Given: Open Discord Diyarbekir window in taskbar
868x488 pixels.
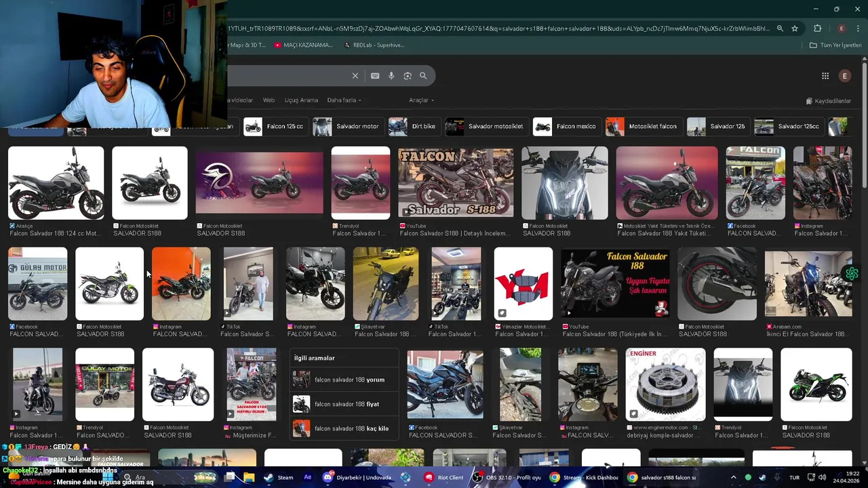Looking at the screenshot, I should tap(358, 477).
